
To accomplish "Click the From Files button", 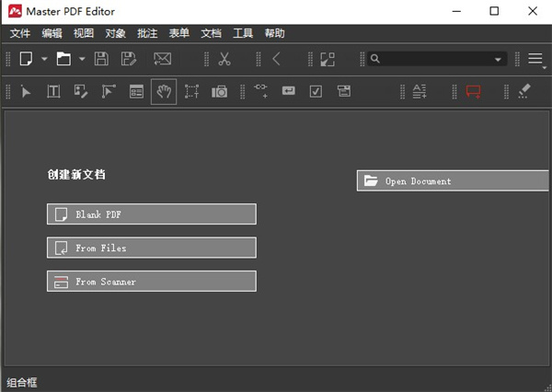I will [152, 248].
